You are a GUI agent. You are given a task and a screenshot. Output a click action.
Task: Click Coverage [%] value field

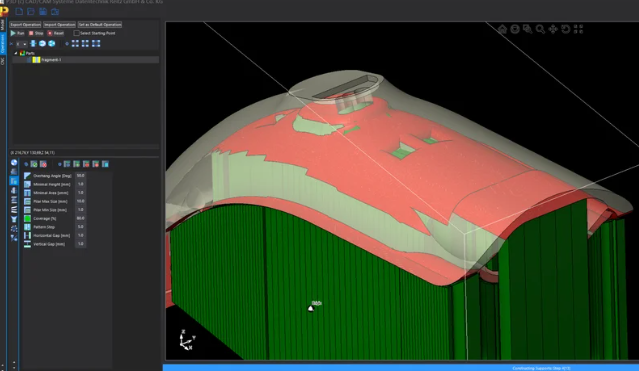(x=81, y=219)
